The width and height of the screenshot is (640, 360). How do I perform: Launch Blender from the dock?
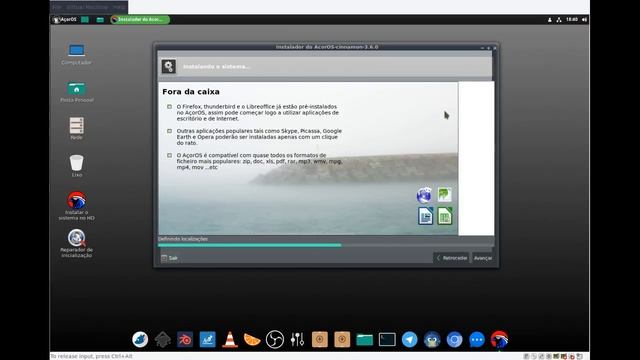tap(185, 339)
